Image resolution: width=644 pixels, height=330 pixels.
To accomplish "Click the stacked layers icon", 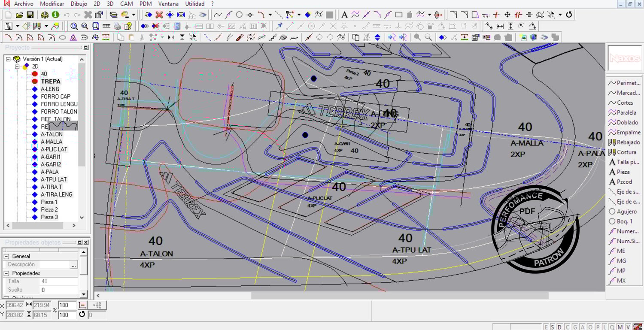I will tap(113, 15).
